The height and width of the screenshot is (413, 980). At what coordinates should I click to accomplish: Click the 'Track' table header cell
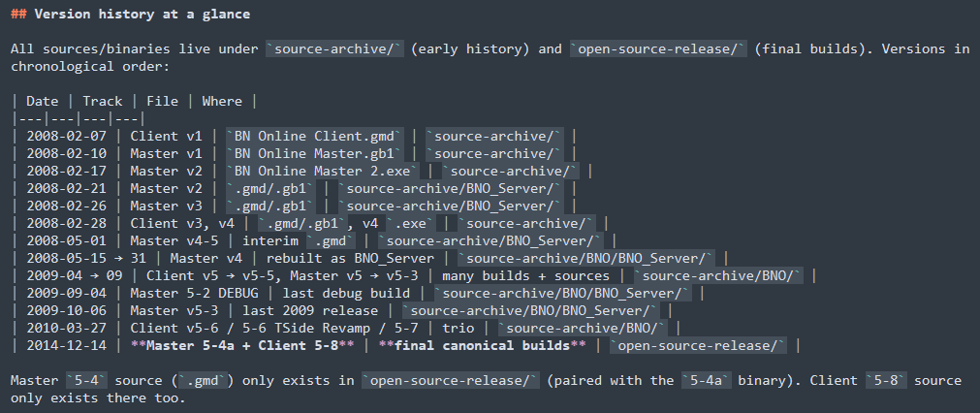click(103, 101)
